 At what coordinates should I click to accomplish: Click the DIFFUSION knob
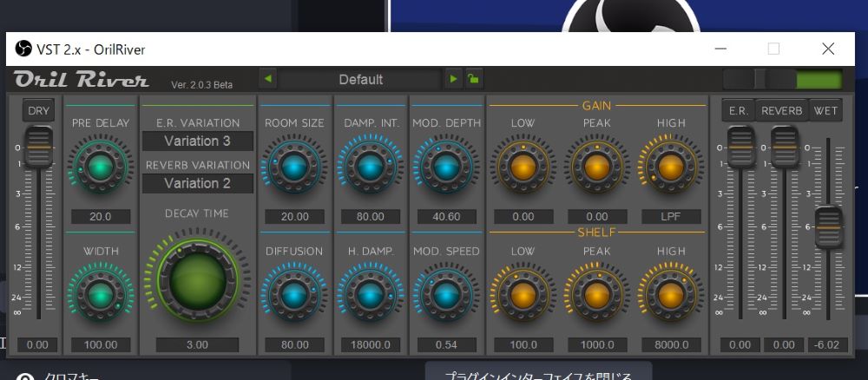tap(294, 294)
